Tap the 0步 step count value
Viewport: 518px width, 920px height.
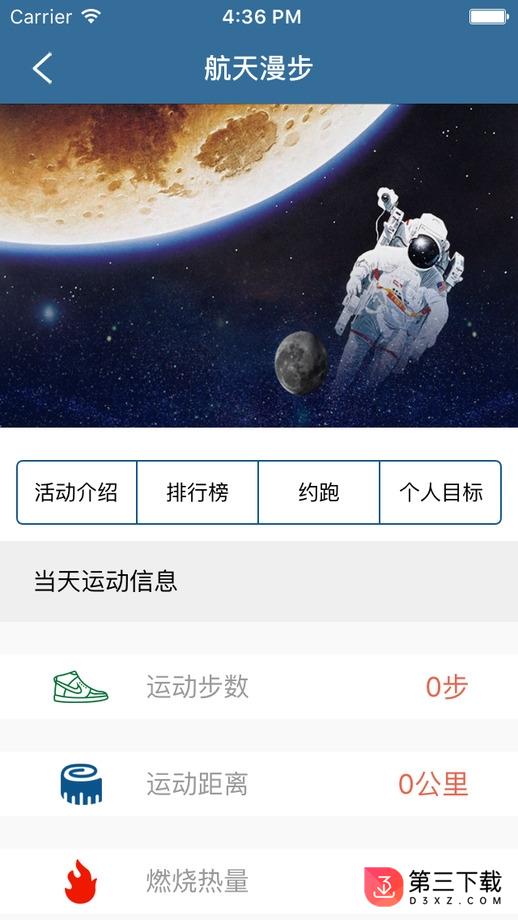pos(447,687)
